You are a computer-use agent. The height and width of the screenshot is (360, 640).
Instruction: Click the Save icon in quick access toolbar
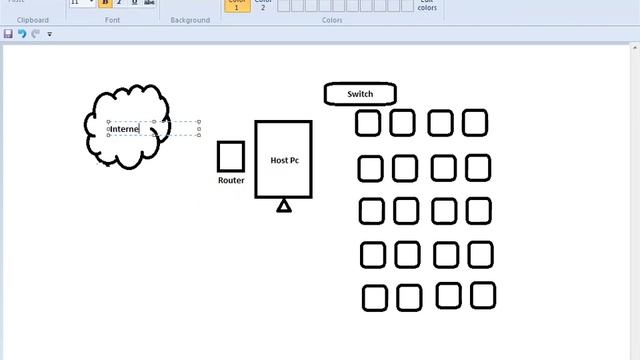tap(8, 34)
